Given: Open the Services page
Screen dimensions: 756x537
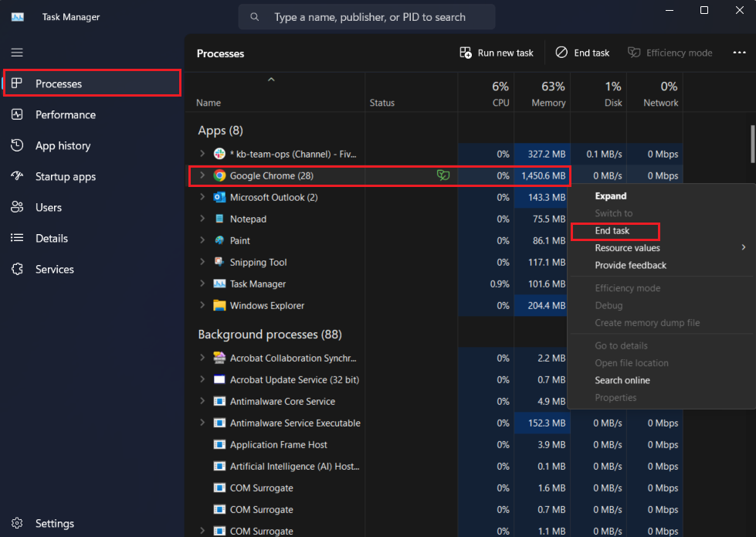Looking at the screenshot, I should (54, 269).
